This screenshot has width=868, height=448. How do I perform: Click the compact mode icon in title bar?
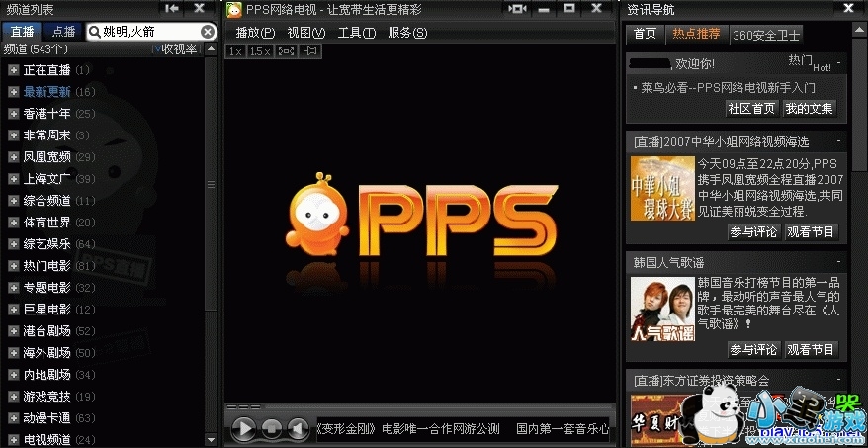coord(517,9)
